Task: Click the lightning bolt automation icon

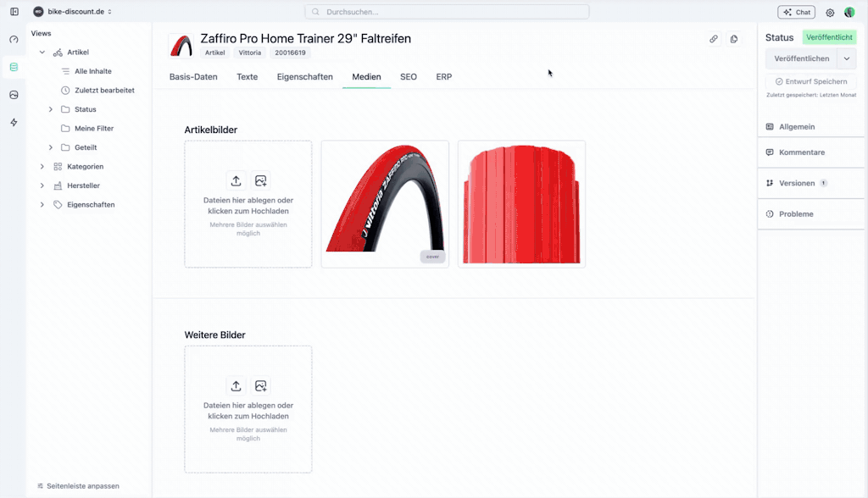Action: pos(14,123)
